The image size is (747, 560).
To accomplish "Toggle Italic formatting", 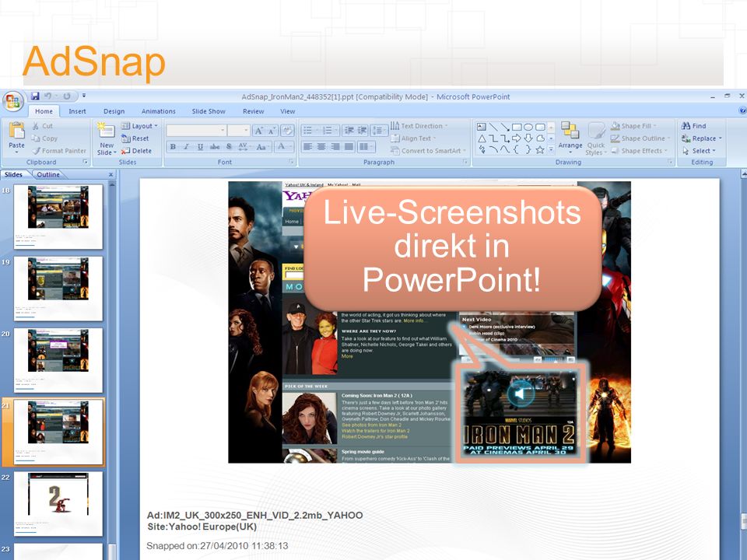I will 187,147.
